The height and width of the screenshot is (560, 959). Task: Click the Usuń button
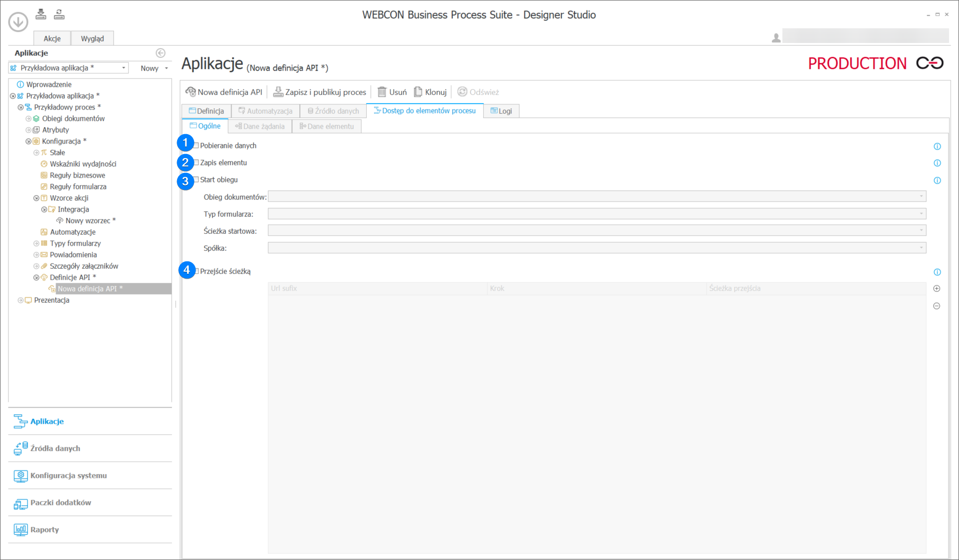392,92
